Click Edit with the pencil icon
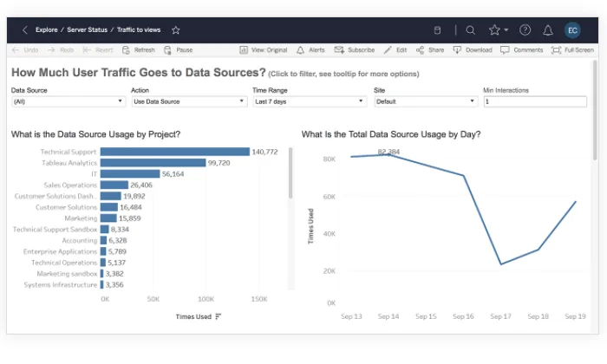 (x=395, y=50)
